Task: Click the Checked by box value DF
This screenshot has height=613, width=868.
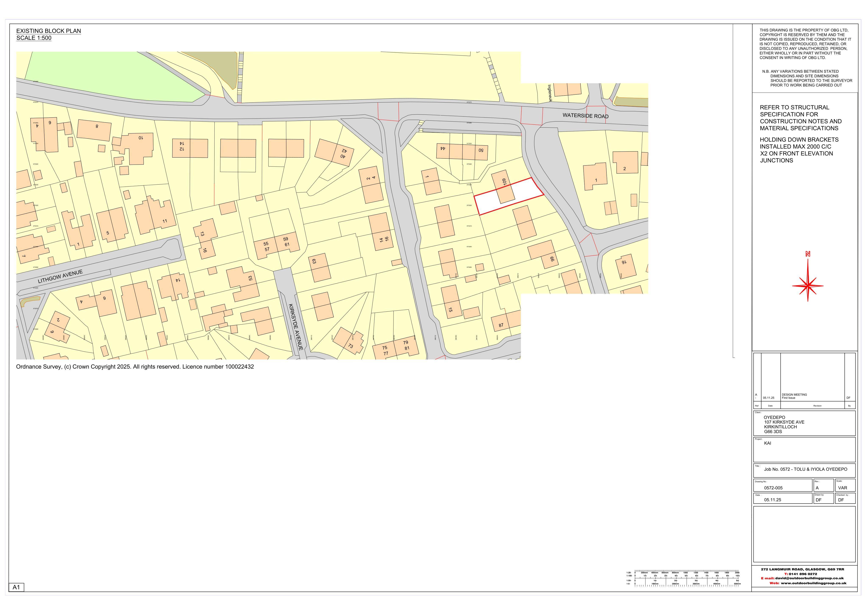Action: pyautogui.click(x=841, y=500)
